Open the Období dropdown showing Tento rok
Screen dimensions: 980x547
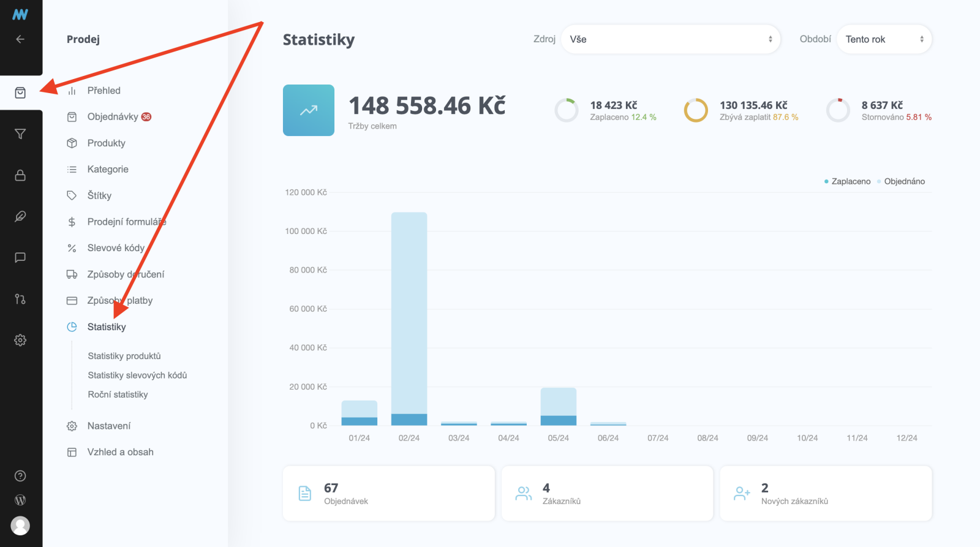pyautogui.click(x=884, y=39)
